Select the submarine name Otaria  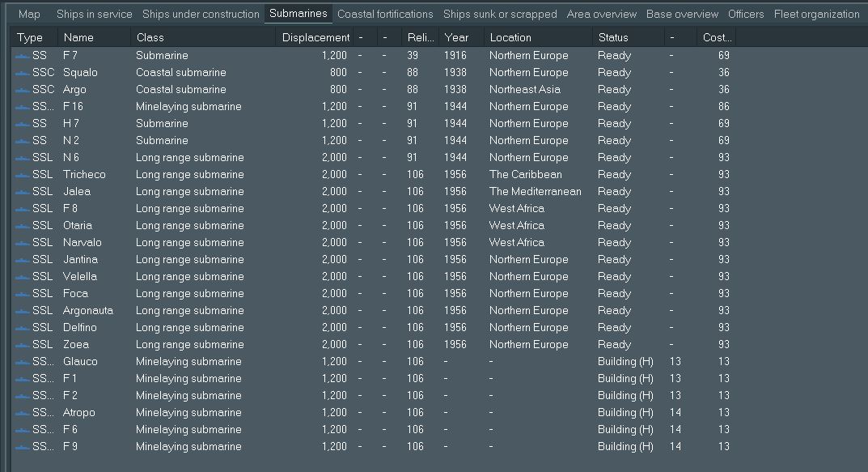(x=78, y=225)
